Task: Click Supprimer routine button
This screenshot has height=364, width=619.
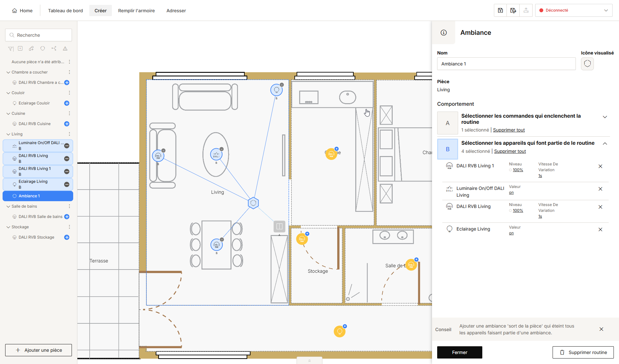Action: [x=583, y=352]
